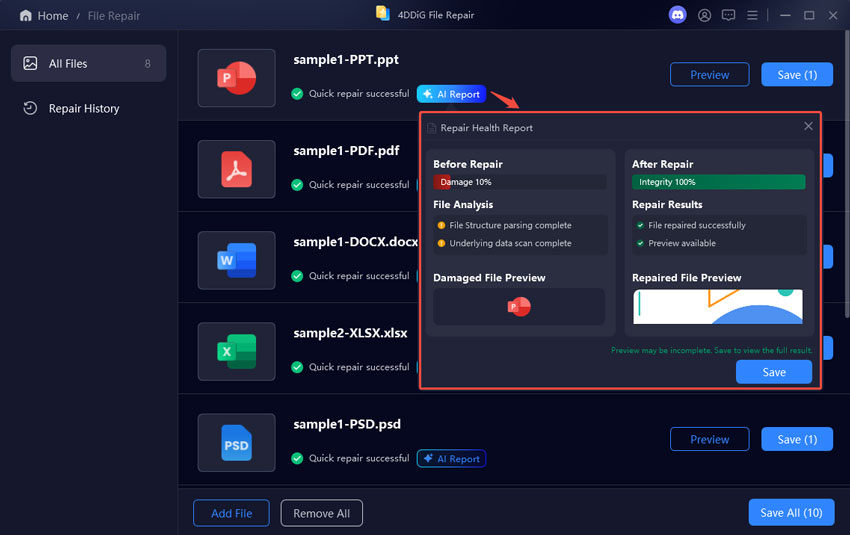This screenshot has height=535, width=850.
Task: Click the sample1-PPT.ppt file name
Action: pyautogui.click(x=346, y=60)
